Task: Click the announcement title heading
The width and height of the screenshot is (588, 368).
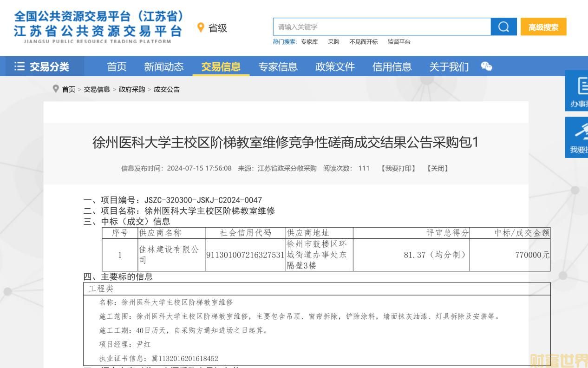Action: point(286,142)
